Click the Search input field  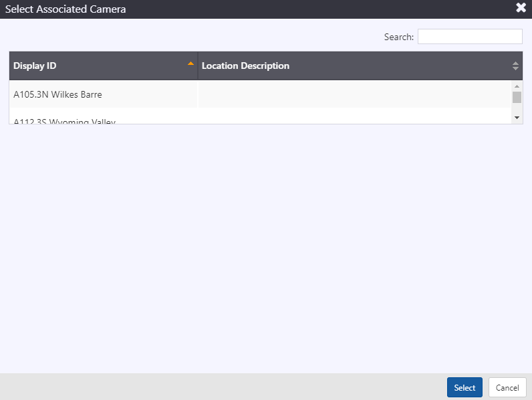(x=470, y=37)
